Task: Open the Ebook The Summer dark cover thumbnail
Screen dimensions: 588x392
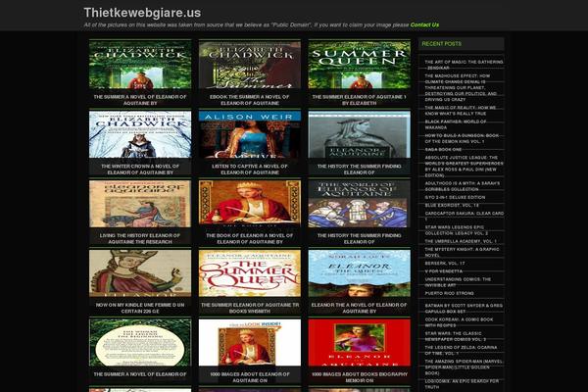Action: (x=250, y=65)
